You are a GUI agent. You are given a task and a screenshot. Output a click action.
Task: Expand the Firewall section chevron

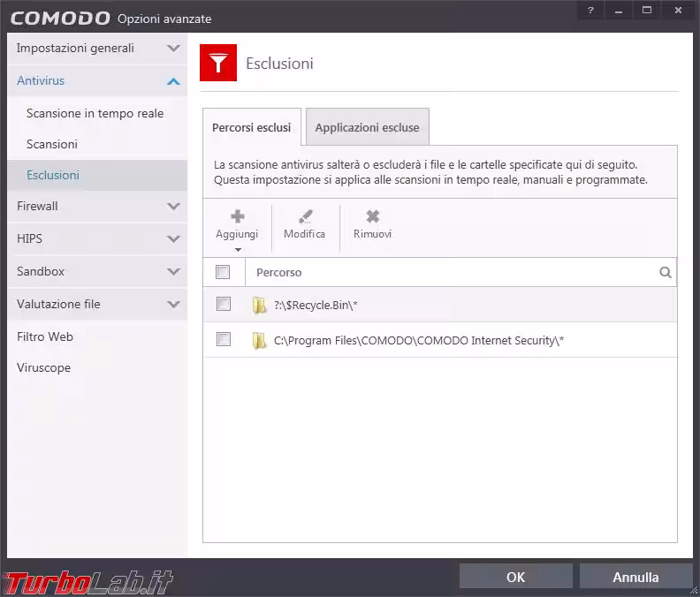coord(173,206)
